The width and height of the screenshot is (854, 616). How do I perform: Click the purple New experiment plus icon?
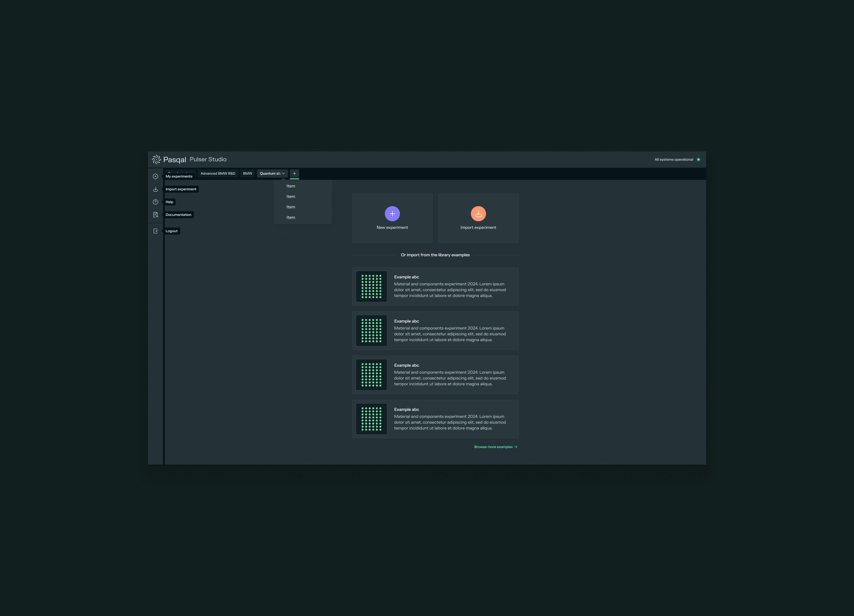coord(392,214)
